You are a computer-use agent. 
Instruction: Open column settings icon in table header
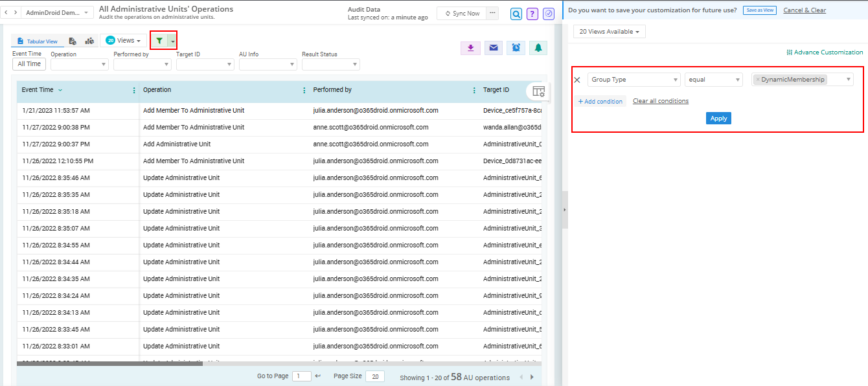tap(537, 91)
